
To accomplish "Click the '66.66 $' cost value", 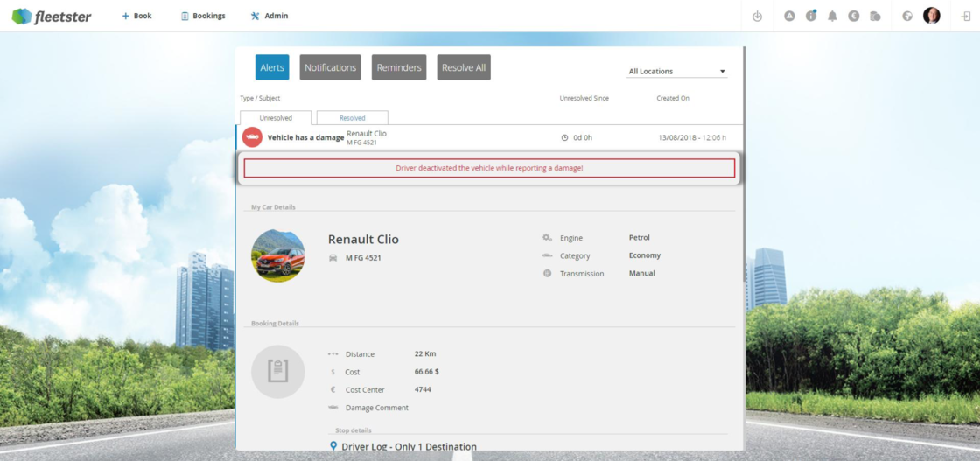I will [427, 372].
